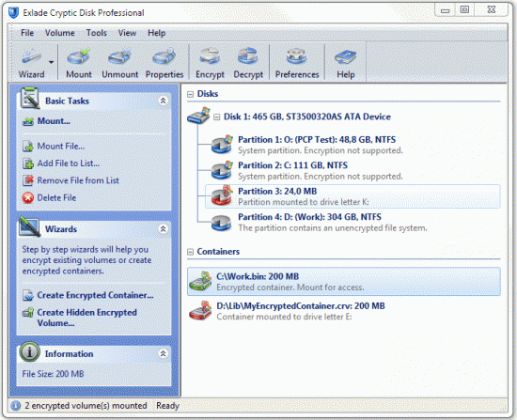Click the status bar info icon

pos(15,406)
